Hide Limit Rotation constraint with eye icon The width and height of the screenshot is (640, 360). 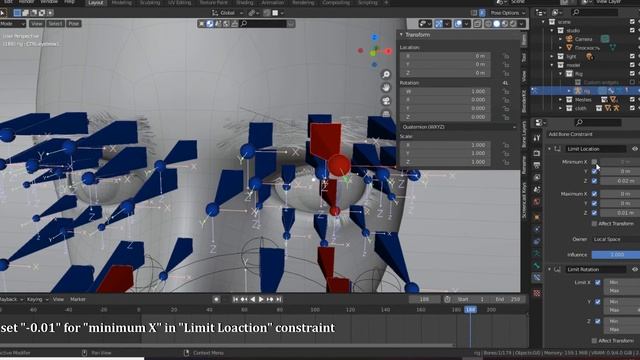pyautogui.click(x=635, y=269)
